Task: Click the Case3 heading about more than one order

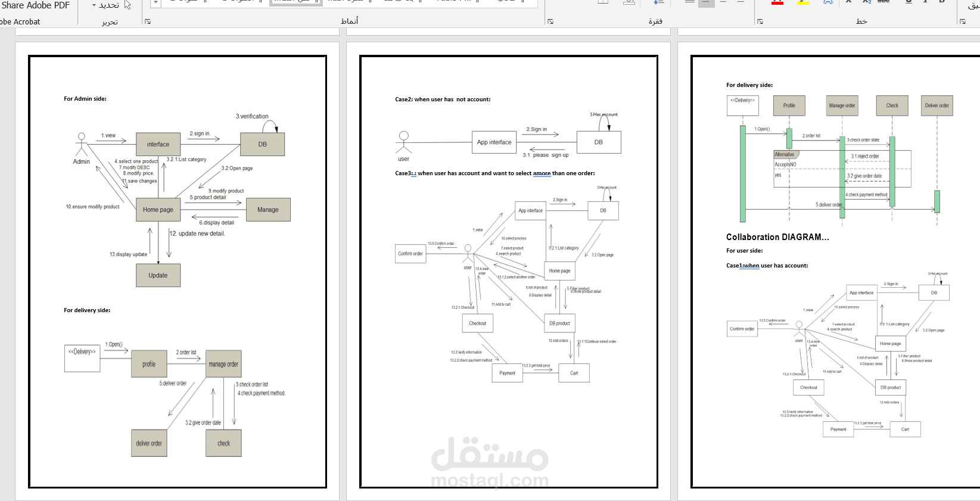Action: tap(495, 173)
